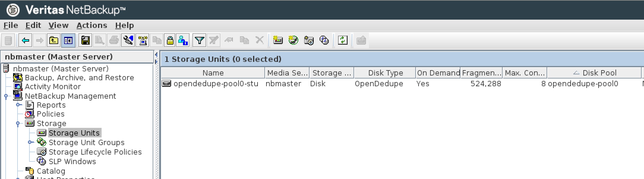The height and width of the screenshot is (179, 644).
Task: Click the New Storage Unit Group icon
Action: click(x=293, y=40)
